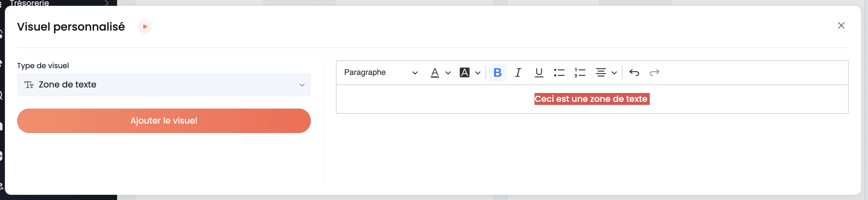Open the Paragraphe style dropdown
This screenshot has width=868, height=200.
pyautogui.click(x=380, y=72)
